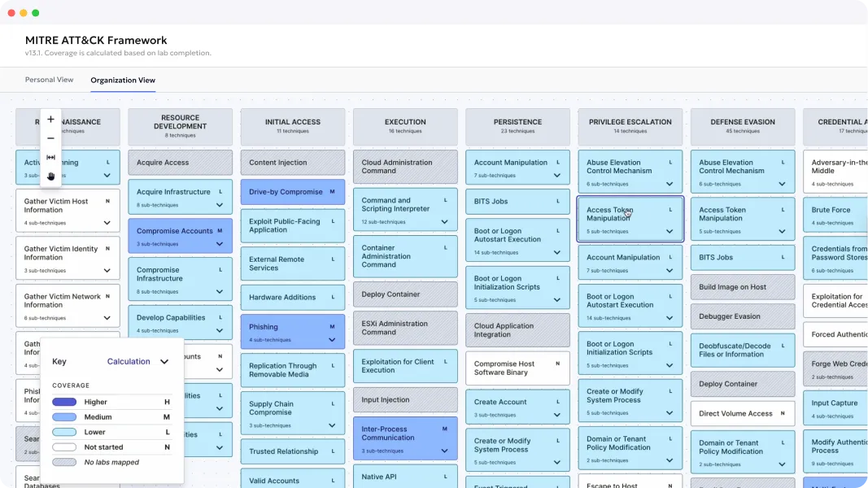Open Build Image on Host card
The height and width of the screenshot is (488, 868).
tap(743, 287)
